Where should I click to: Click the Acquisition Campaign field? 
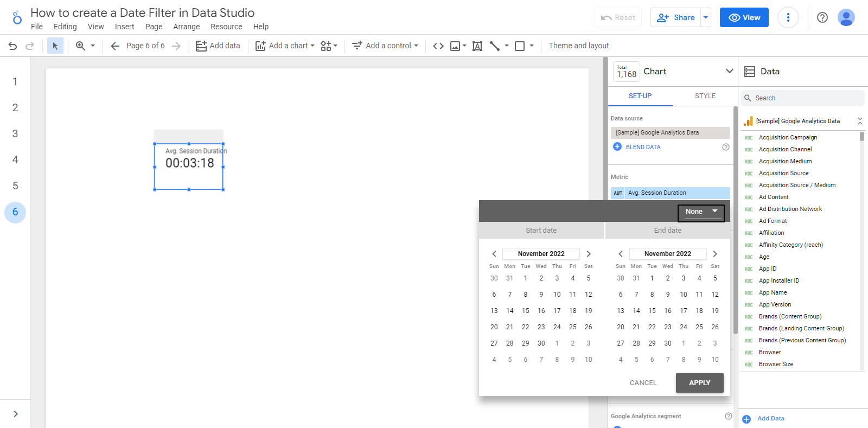point(788,138)
